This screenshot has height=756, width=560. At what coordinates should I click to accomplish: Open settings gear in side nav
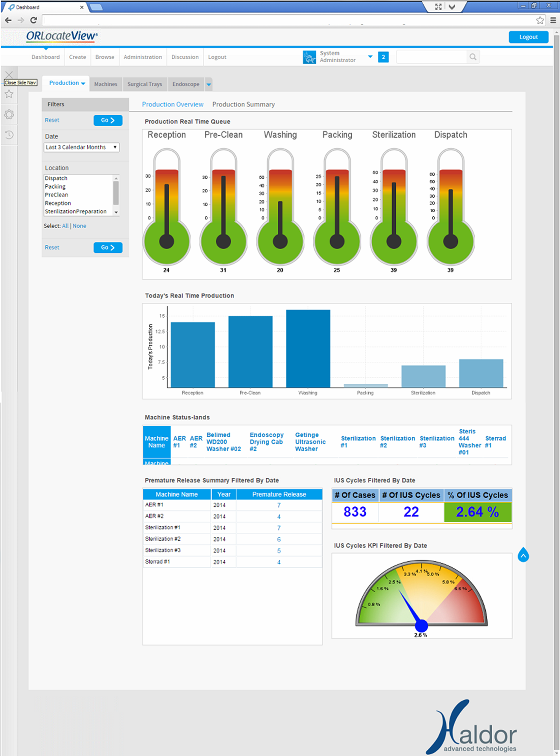point(9,114)
